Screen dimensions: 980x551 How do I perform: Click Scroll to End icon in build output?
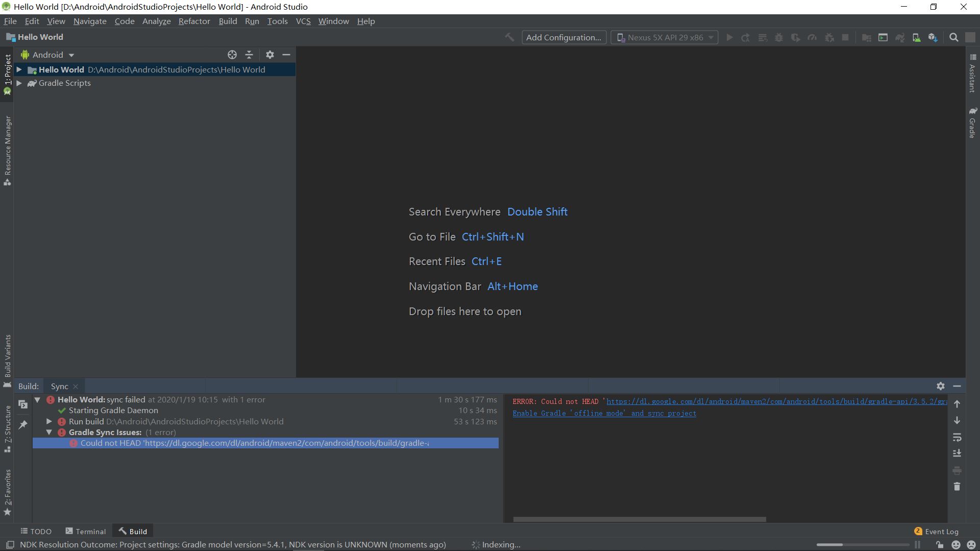pyautogui.click(x=957, y=453)
